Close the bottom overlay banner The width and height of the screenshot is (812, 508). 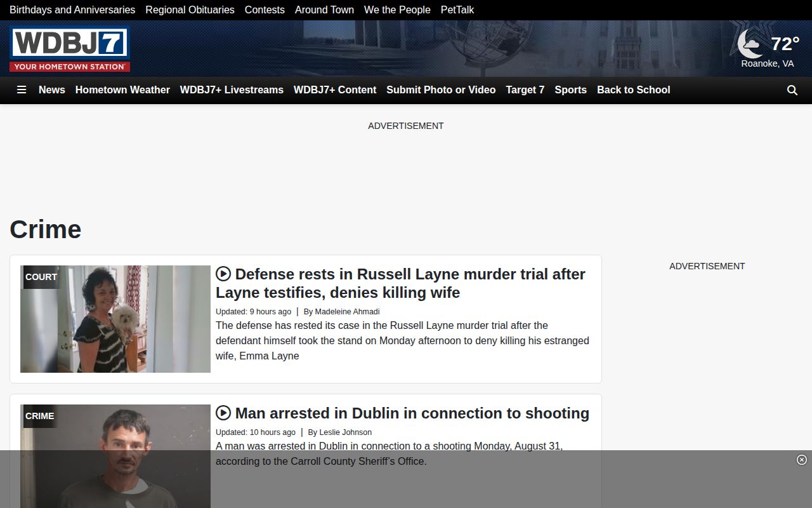802,460
